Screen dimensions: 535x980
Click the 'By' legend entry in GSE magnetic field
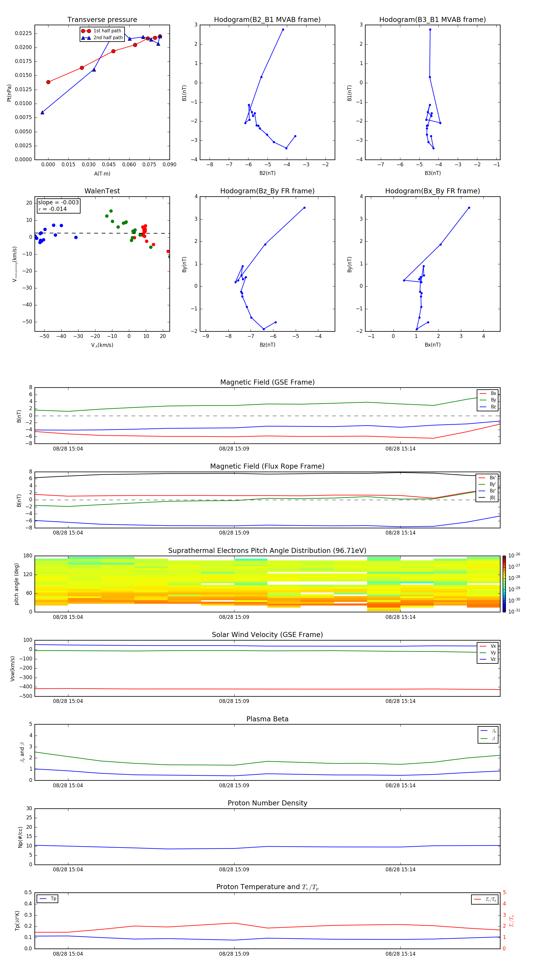pos(488,400)
